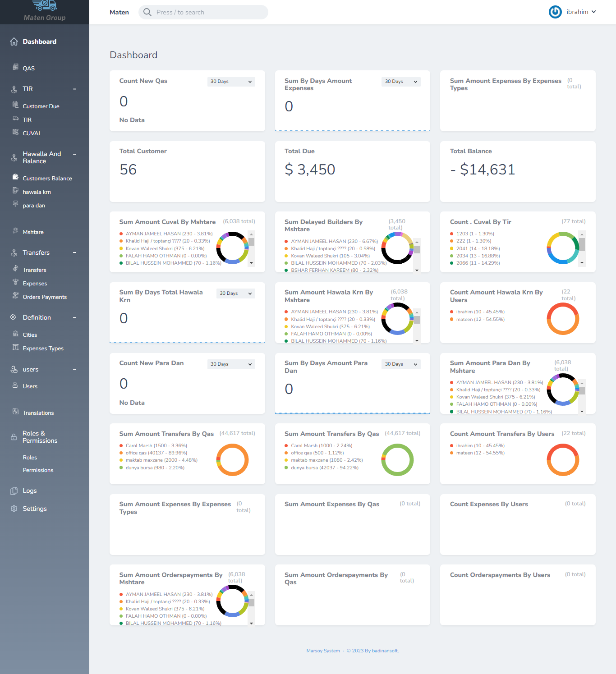Click donut chart in Count Amount Transfers By Users
The height and width of the screenshot is (674, 616).
[563, 460]
